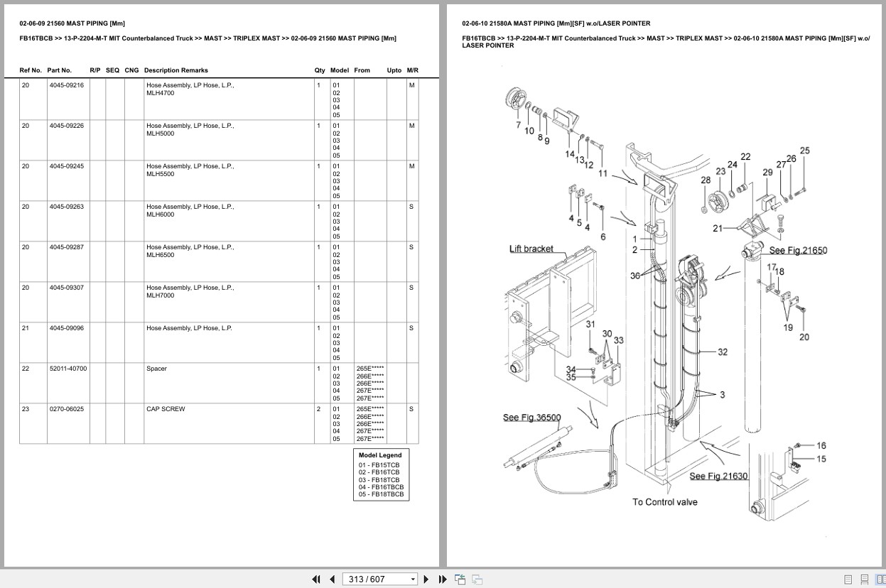Image resolution: width=886 pixels, height=588 pixels.
Task: Click the 04 - FB16TBCB legend entry
Action: tap(381, 487)
